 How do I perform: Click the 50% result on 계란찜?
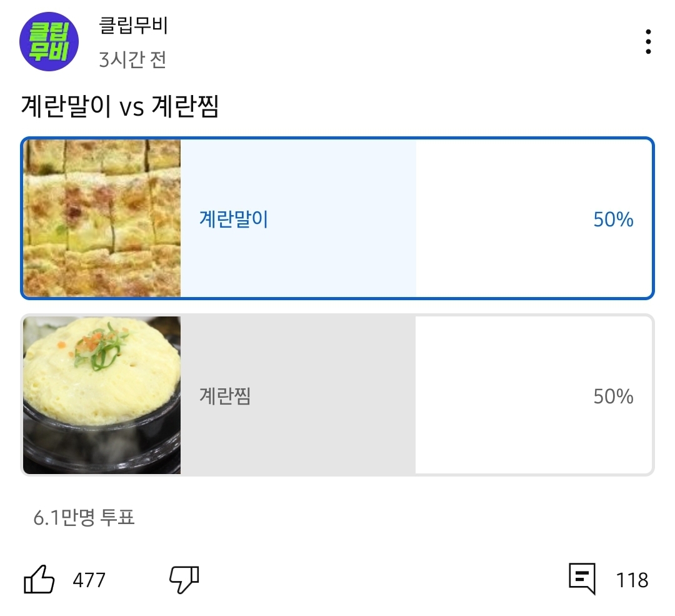(x=613, y=395)
